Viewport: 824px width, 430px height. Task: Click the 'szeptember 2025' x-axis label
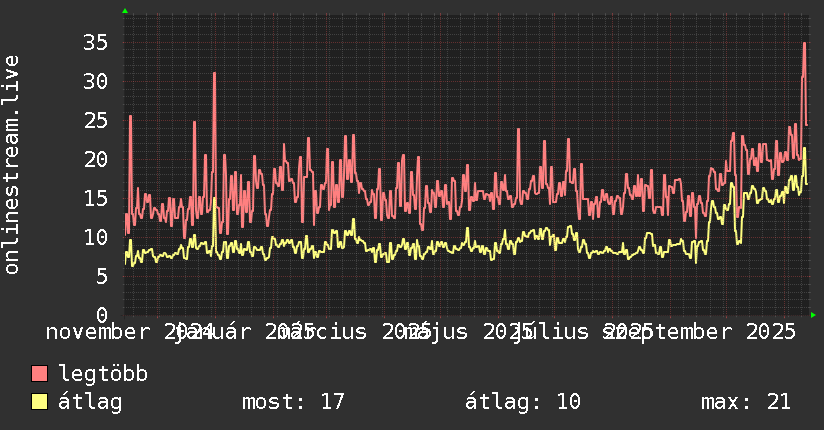pos(699,332)
